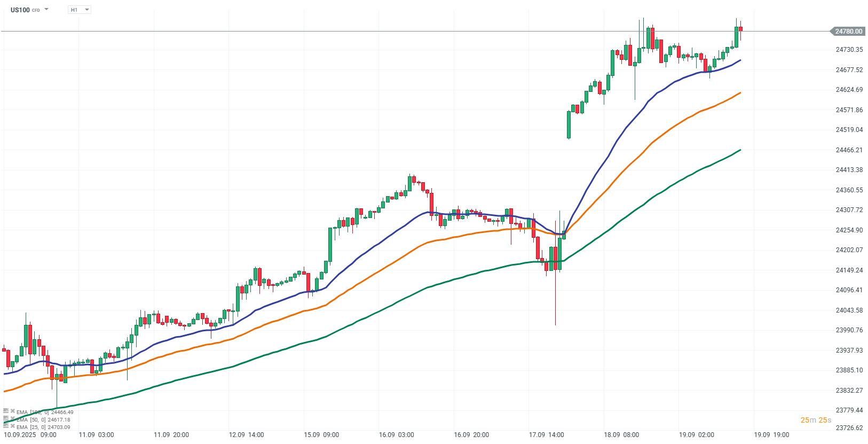Click the 15.09 09:00 time axis label
Image resolution: width=868 pixels, height=444 pixels.
(321, 435)
